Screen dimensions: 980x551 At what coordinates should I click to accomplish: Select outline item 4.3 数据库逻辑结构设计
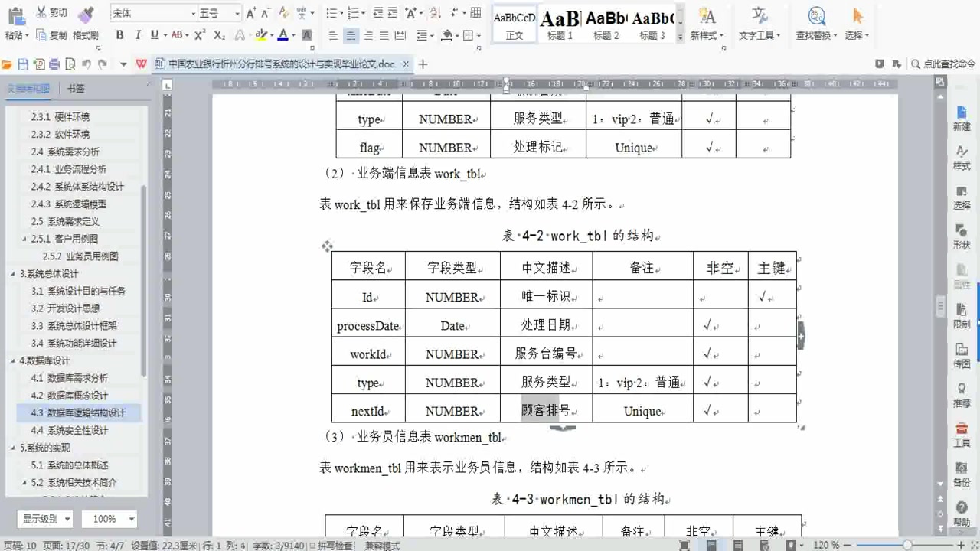(x=78, y=412)
